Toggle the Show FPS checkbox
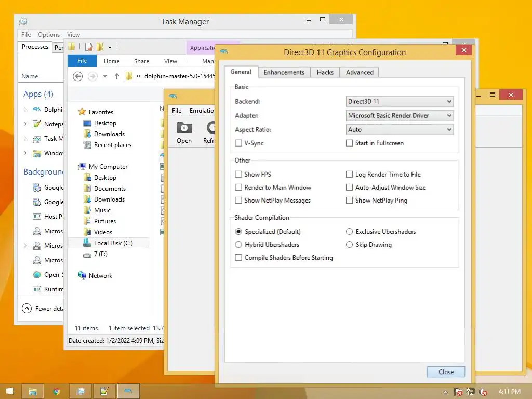Viewport: 532px width, 399px height. tap(238, 175)
